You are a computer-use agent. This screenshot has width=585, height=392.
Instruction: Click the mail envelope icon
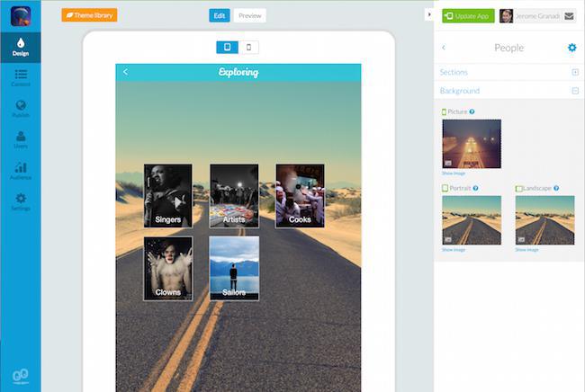point(569,15)
